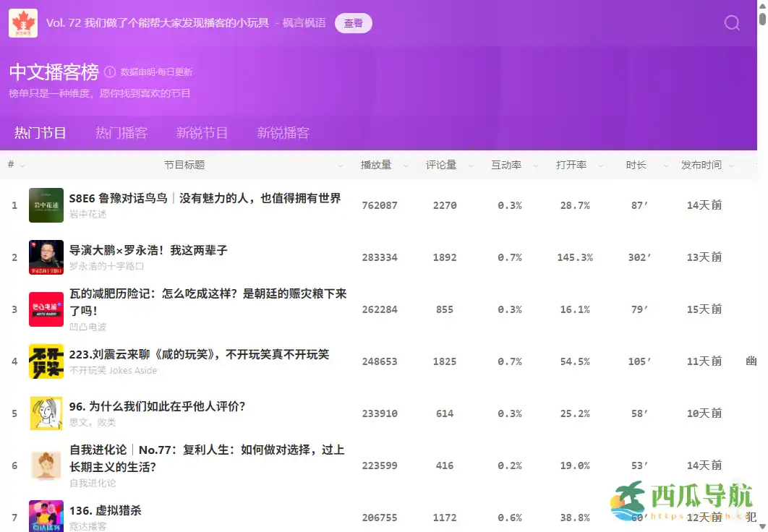This screenshot has width=768, height=532.
Task: Open sort dropdown on 互动率 column
Action: [x=535, y=165]
